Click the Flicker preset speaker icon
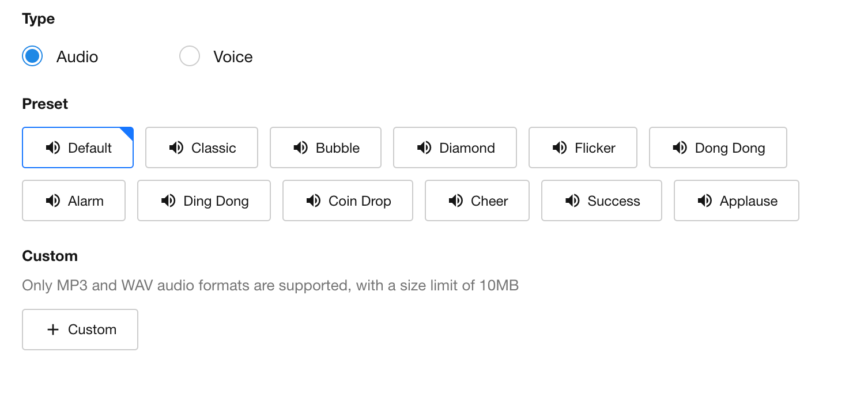The image size is (868, 401). 560,148
